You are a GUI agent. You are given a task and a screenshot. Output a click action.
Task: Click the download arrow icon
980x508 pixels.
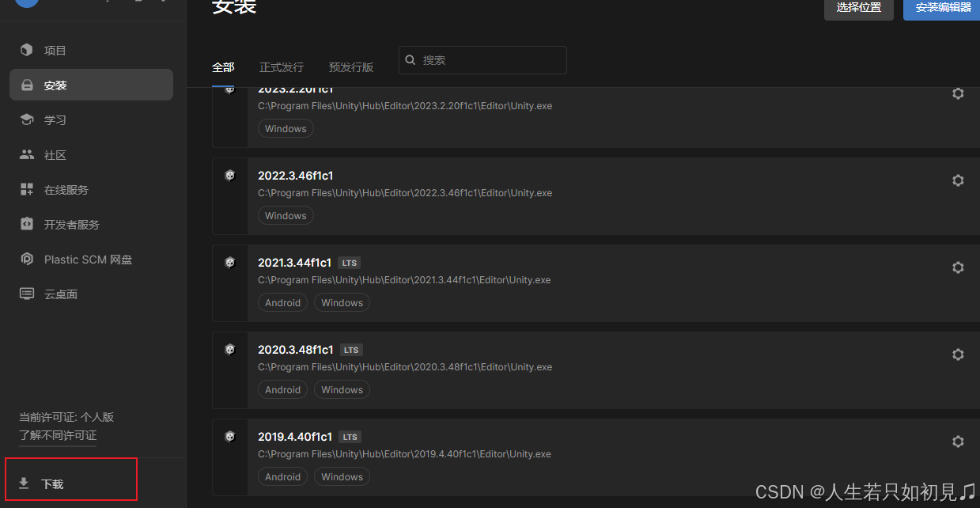(x=24, y=483)
